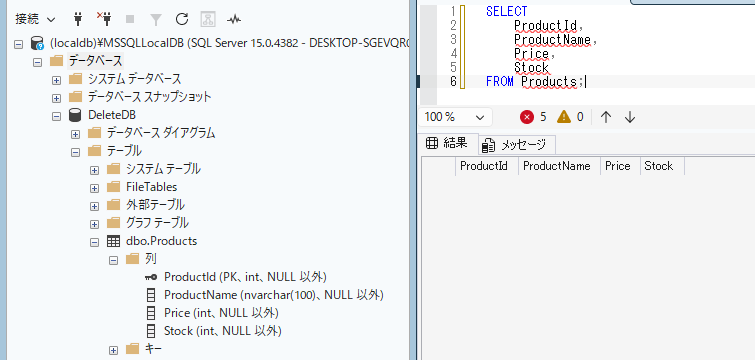Click the stop square icon in toolbar
The width and height of the screenshot is (755, 360).
(130, 19)
